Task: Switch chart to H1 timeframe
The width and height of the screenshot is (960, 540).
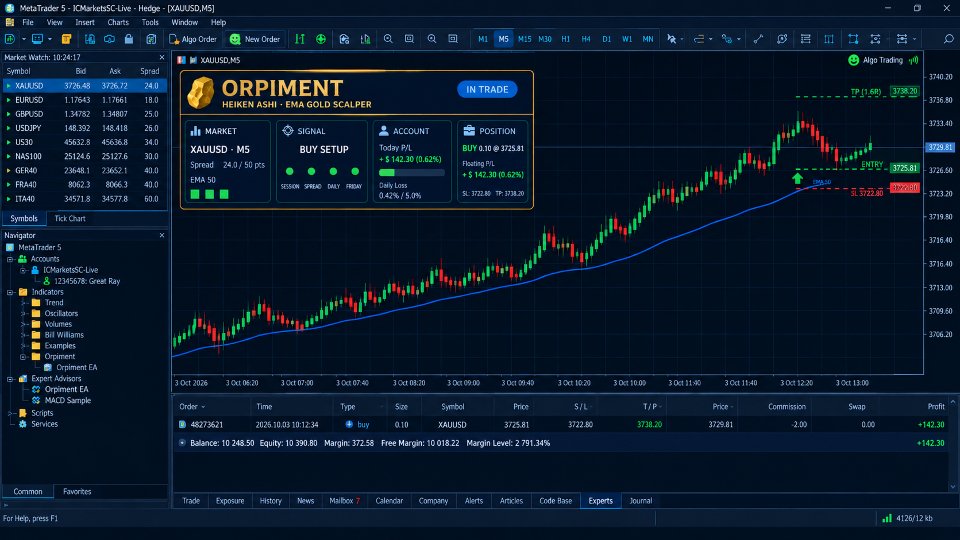Action: (x=566, y=39)
